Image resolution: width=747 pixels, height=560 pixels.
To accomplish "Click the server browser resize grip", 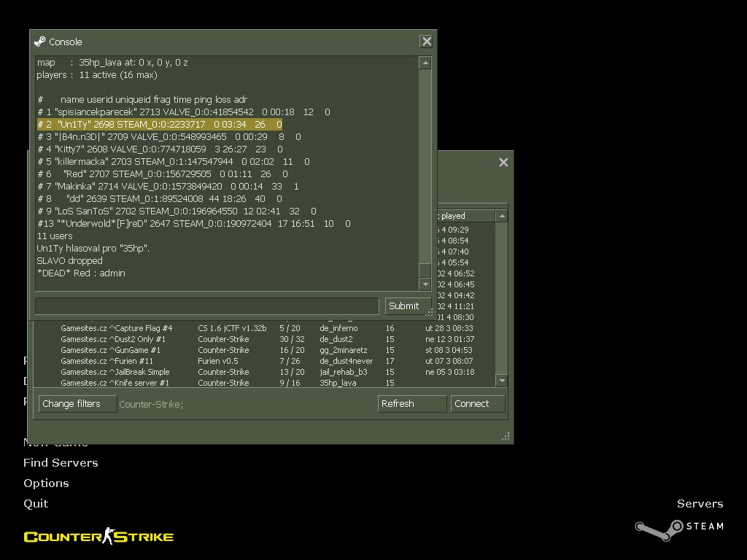I will pos(506,436).
